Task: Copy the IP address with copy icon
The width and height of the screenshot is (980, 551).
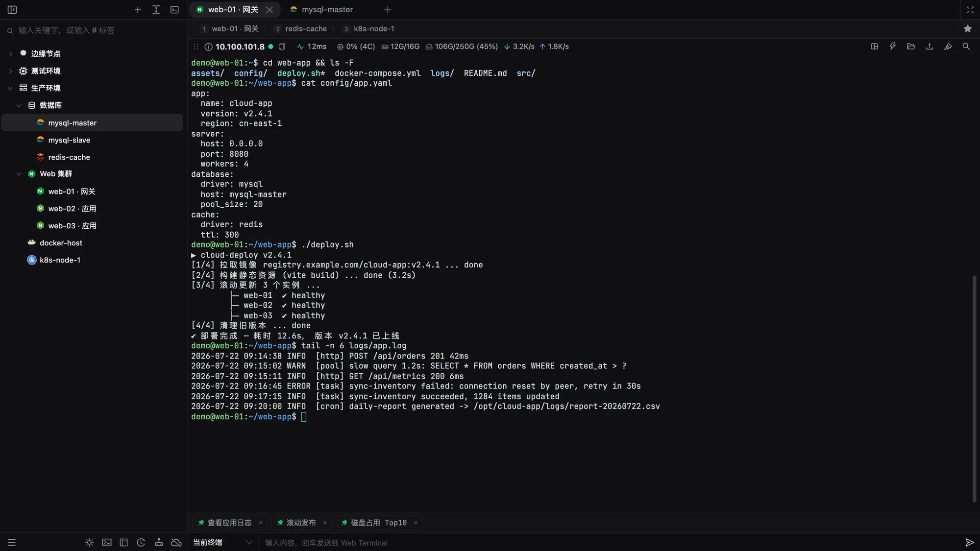Action: (282, 47)
